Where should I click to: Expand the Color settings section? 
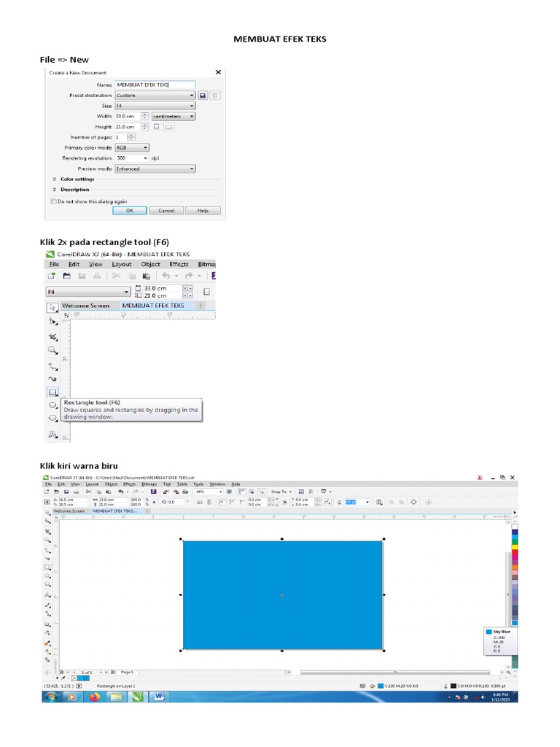click(x=74, y=179)
